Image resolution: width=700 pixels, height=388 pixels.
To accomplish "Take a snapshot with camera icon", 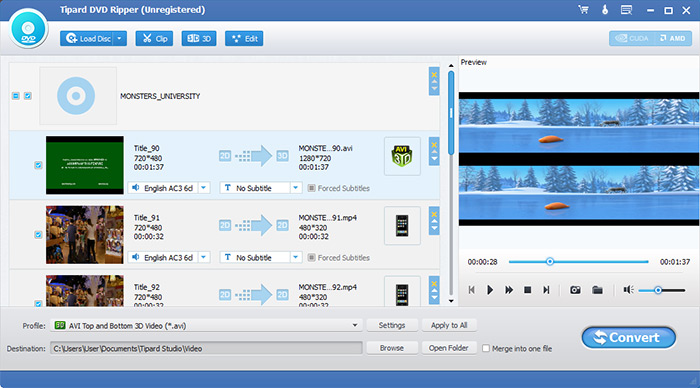I will (575, 290).
